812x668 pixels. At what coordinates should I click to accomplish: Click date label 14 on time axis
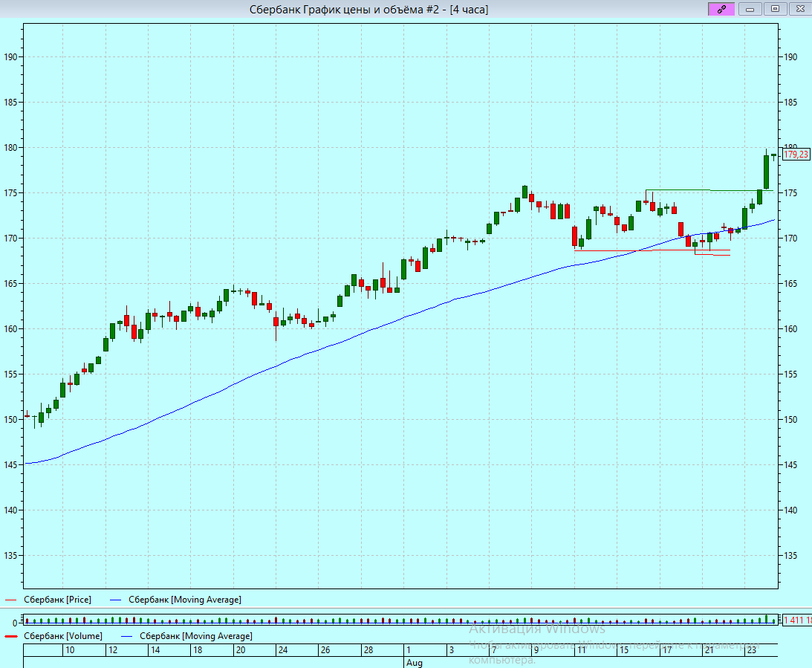(x=155, y=650)
